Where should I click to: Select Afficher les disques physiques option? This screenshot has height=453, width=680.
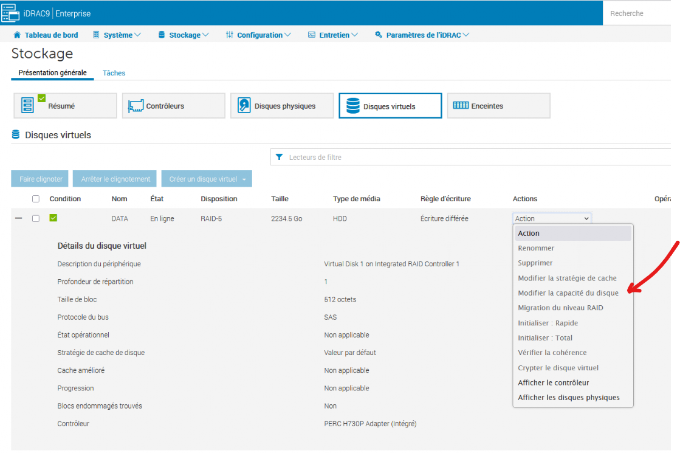click(569, 397)
